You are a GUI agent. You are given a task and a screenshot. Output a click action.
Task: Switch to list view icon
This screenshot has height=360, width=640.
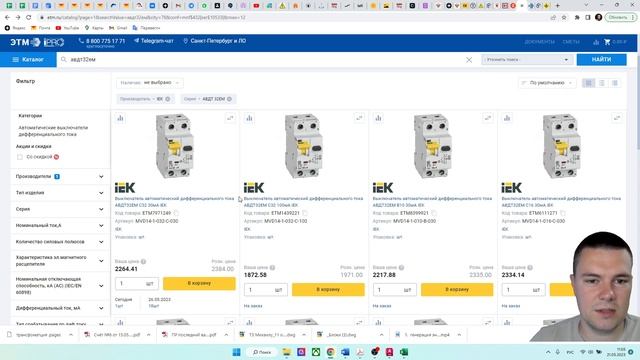[x=602, y=83]
